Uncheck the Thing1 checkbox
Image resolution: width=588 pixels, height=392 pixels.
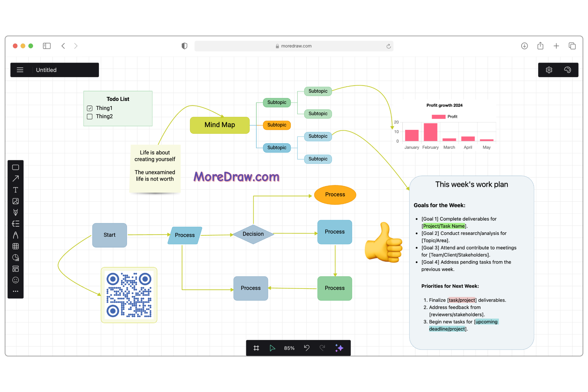90,108
